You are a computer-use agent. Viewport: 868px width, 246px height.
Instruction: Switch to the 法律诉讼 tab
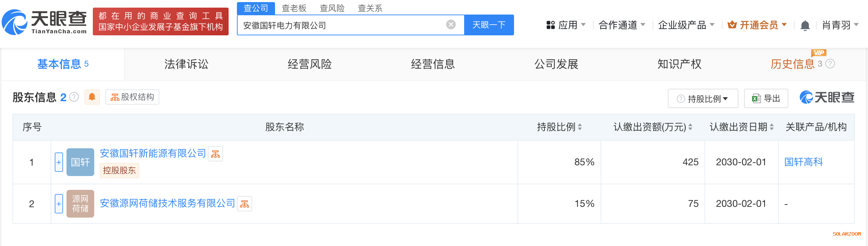coord(186,64)
